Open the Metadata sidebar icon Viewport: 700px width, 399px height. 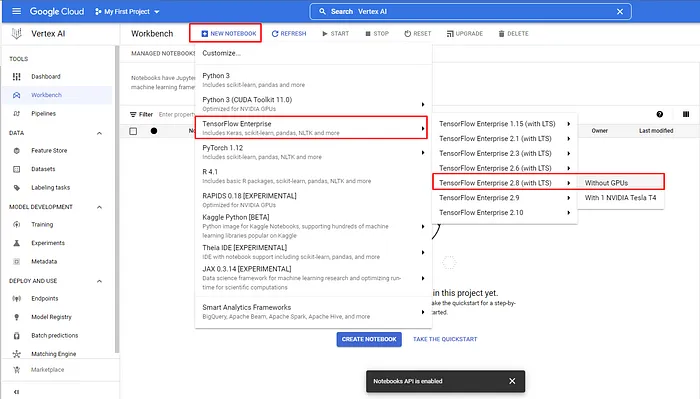17,262
